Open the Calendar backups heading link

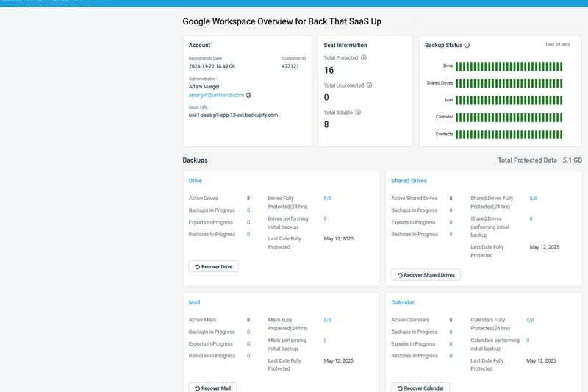coord(403,302)
